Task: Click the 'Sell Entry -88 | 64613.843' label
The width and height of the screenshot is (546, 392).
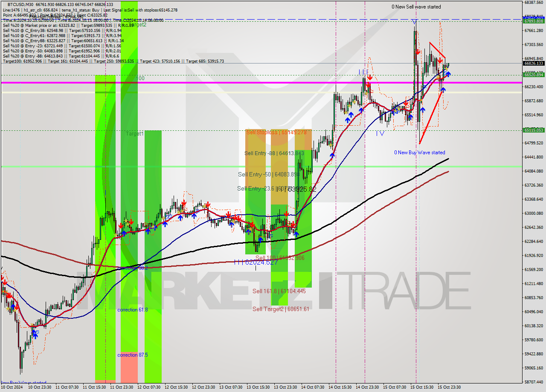Action: pos(274,153)
